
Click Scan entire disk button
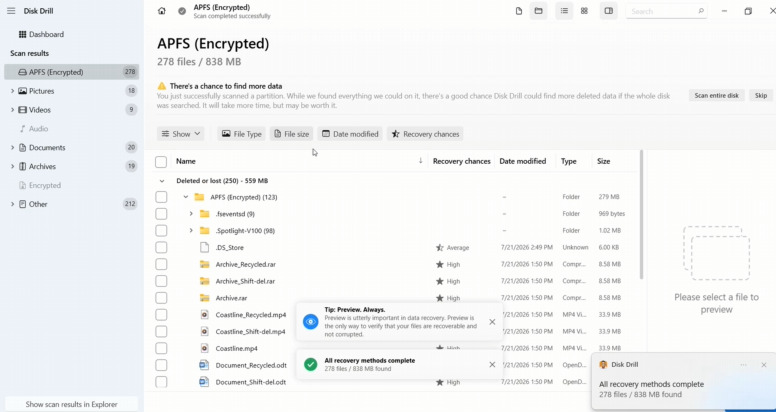point(717,96)
